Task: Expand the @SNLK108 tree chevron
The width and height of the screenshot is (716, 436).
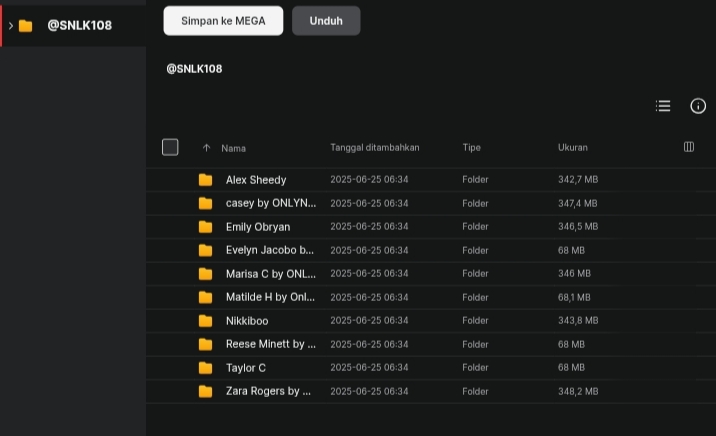Action: pyautogui.click(x=11, y=26)
